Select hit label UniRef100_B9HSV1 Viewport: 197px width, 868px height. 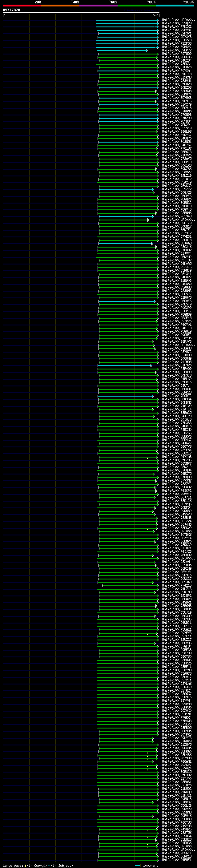(x=177, y=33)
